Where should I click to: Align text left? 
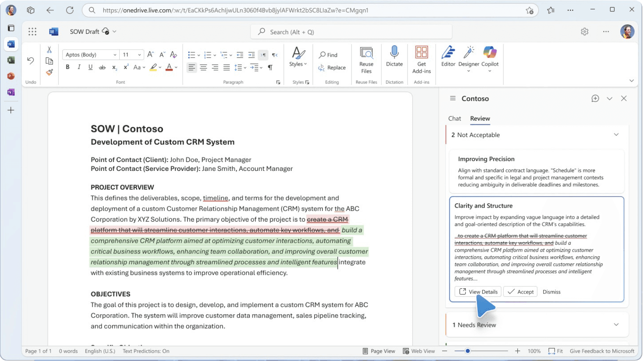pos(192,68)
